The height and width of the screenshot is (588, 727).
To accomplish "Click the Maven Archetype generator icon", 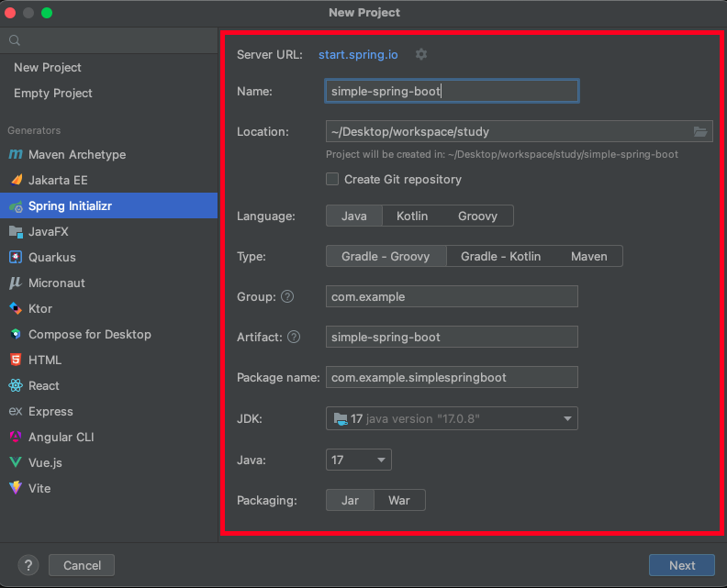I will pyautogui.click(x=16, y=154).
